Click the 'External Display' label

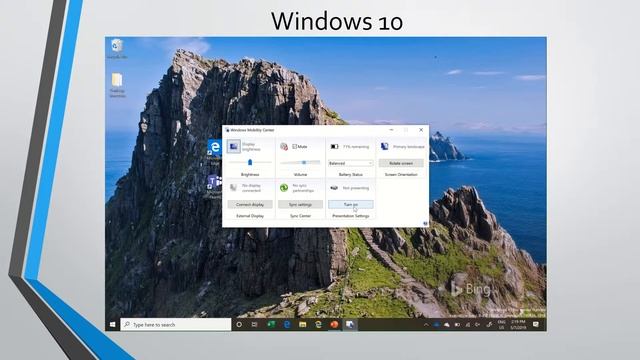(x=250, y=216)
